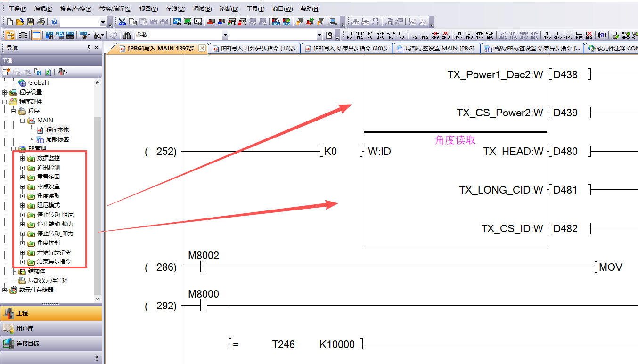Toggle the navigation panel pin

tap(90, 48)
